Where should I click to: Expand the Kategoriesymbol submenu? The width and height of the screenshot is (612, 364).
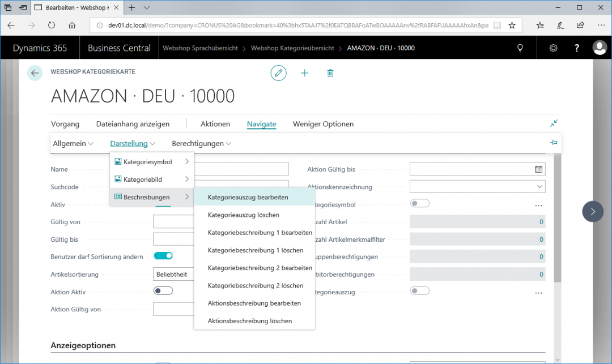tap(152, 162)
